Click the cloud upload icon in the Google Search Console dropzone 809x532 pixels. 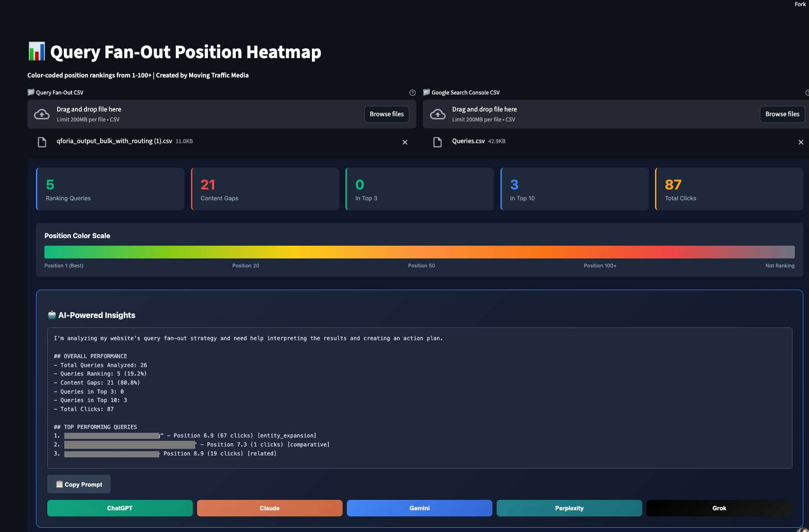pos(438,114)
